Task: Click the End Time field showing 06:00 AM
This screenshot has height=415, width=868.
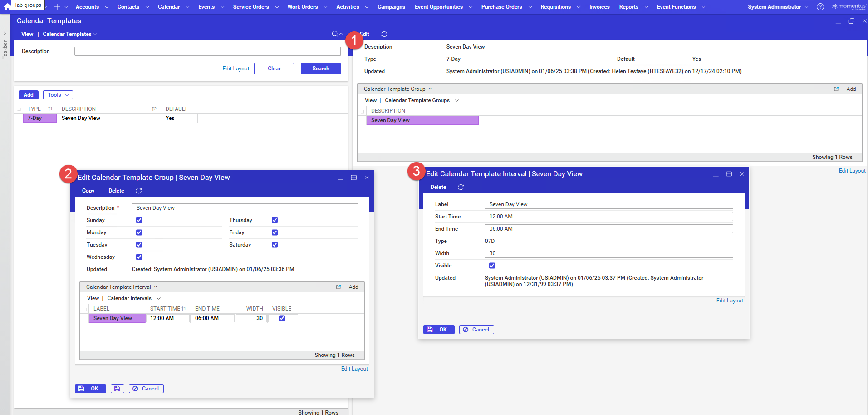Action: [608, 229]
